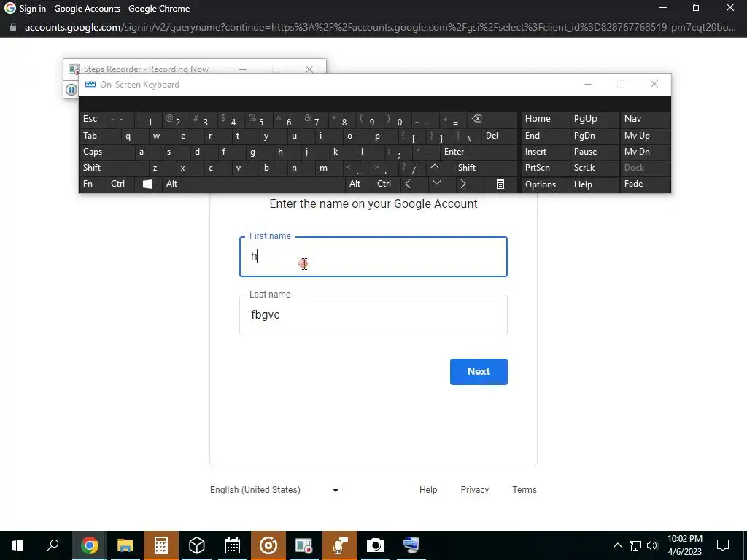The height and width of the screenshot is (560, 747).
Task: Click the Windows logo key on the On-Screen Keyboard
Action: pyautogui.click(x=147, y=184)
